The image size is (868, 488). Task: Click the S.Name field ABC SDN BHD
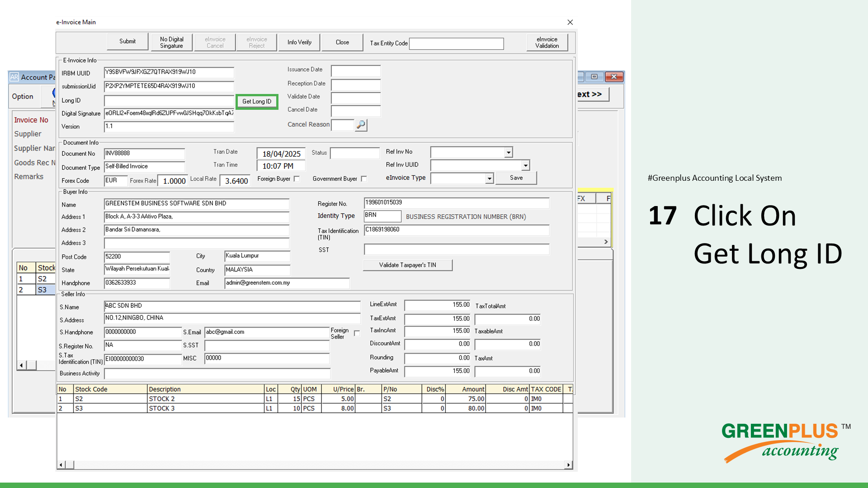pyautogui.click(x=232, y=306)
